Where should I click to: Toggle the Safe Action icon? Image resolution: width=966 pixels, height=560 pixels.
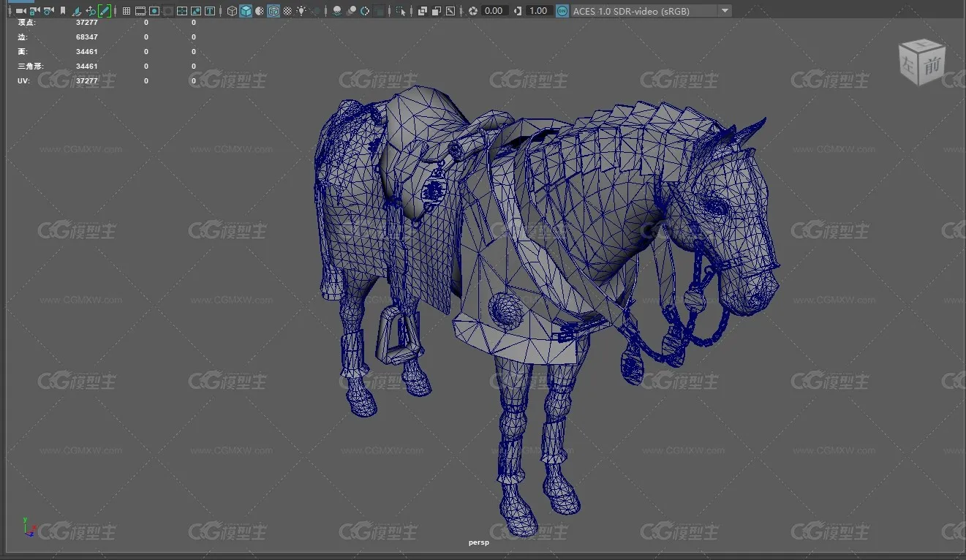click(x=196, y=11)
